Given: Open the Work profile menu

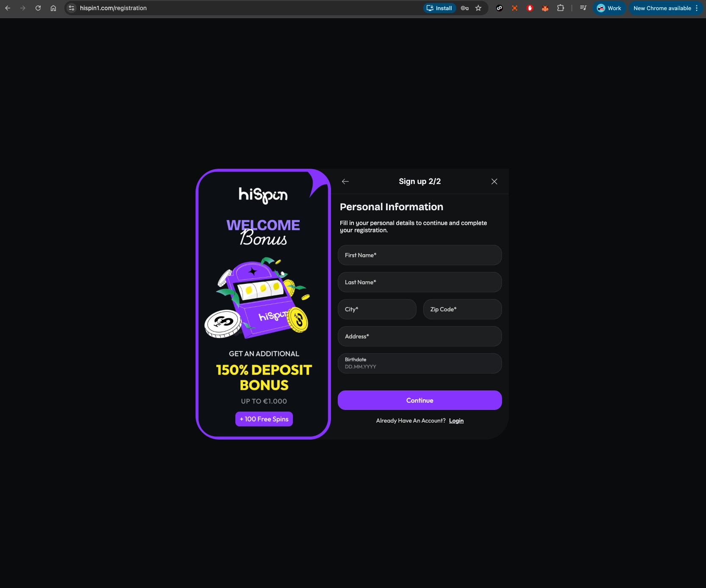Looking at the screenshot, I should click(609, 8).
